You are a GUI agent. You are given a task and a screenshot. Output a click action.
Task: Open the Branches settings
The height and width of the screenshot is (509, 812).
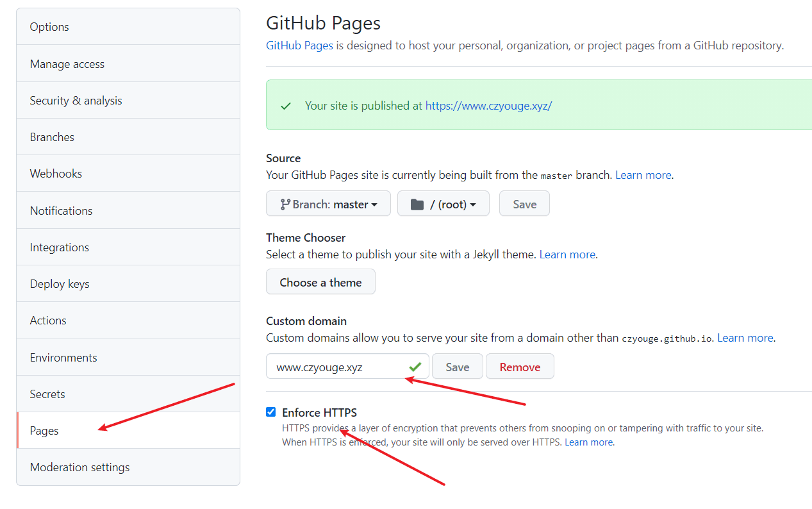pyautogui.click(x=128, y=137)
